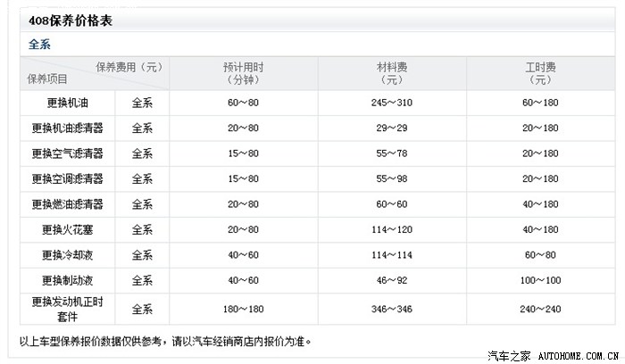625x364 pixels.
Task: Select the 更换机油滤清器 row label
Action: [x=67, y=128]
